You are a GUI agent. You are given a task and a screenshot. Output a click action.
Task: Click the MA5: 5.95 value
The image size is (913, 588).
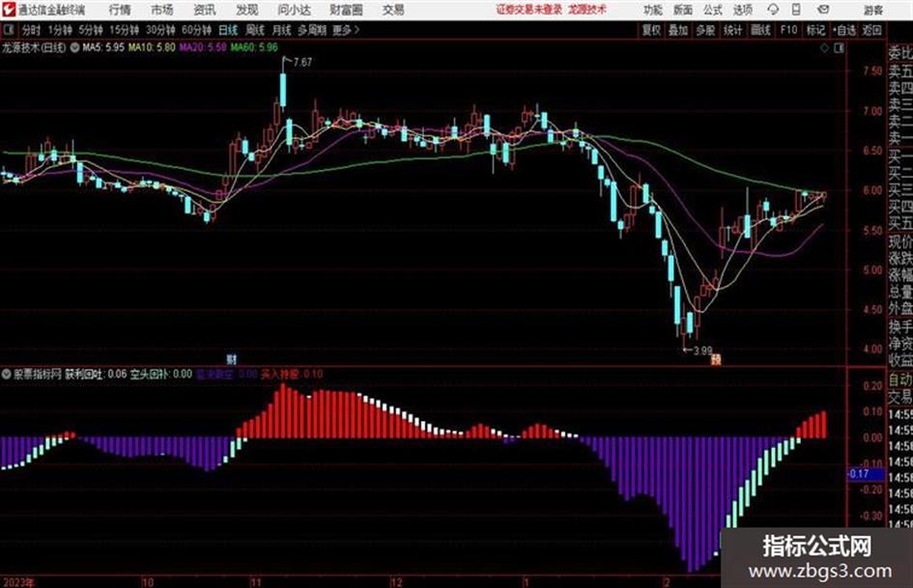point(103,47)
